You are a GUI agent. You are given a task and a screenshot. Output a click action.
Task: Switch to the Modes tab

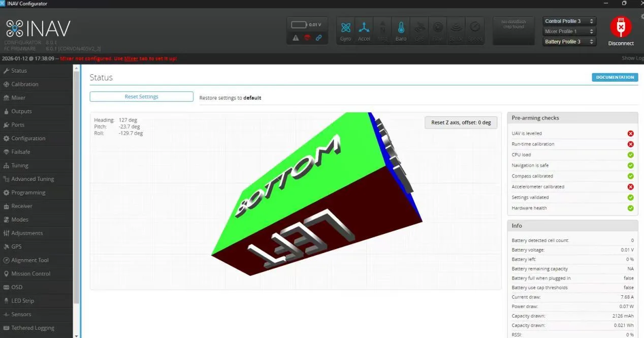[37, 220]
